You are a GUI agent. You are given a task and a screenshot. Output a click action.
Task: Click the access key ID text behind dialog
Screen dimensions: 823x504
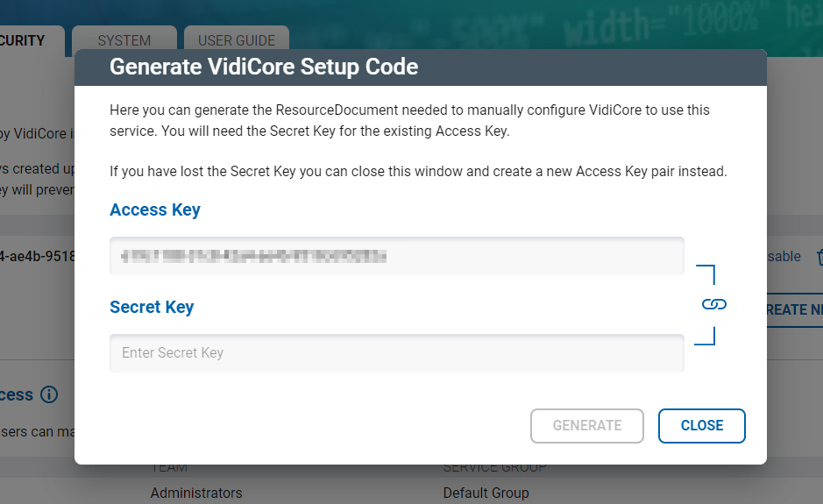37,257
